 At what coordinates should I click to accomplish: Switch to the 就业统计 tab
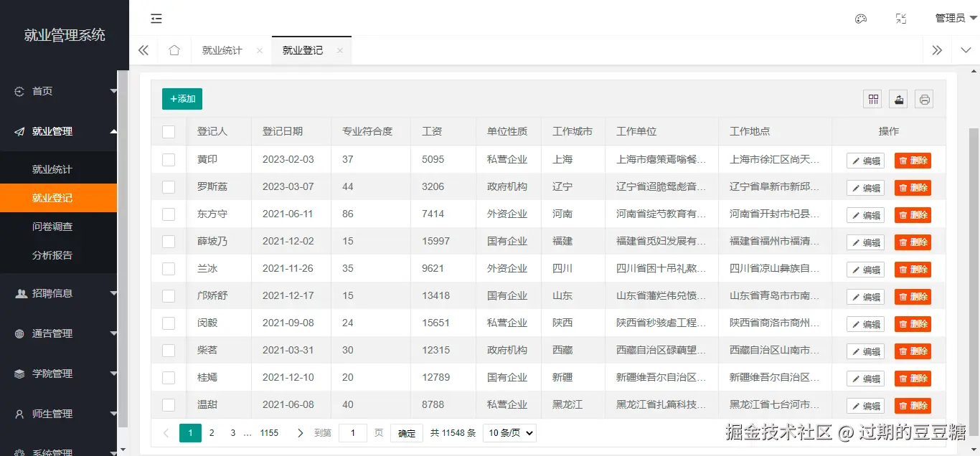(221, 50)
